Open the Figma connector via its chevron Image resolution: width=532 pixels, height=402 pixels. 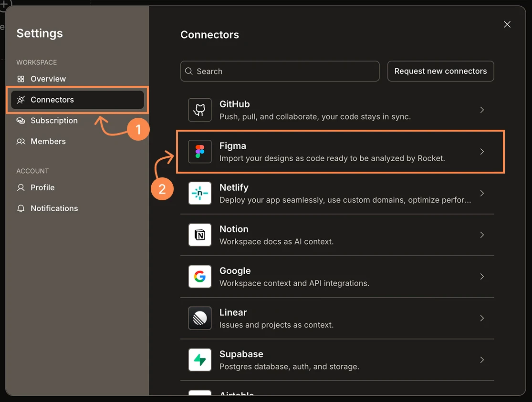coord(482,151)
